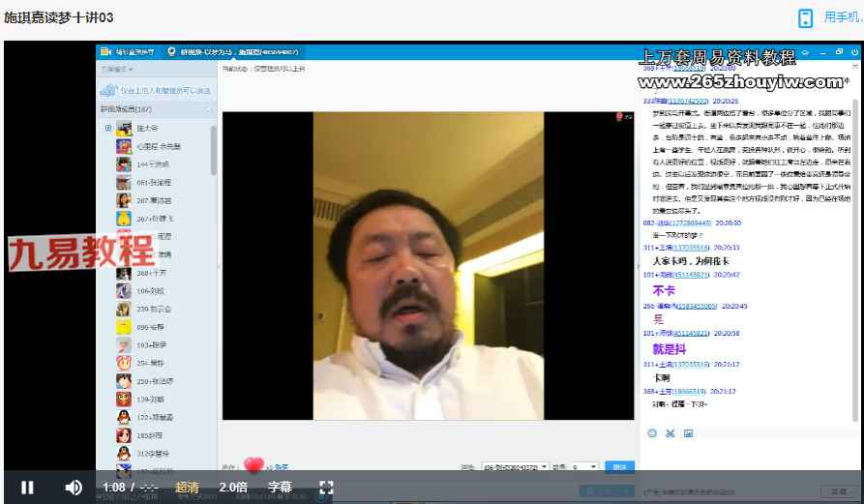This screenshot has height=504, width=864.
Task: Click the cloud icon in the left panel
Action: 108,90
